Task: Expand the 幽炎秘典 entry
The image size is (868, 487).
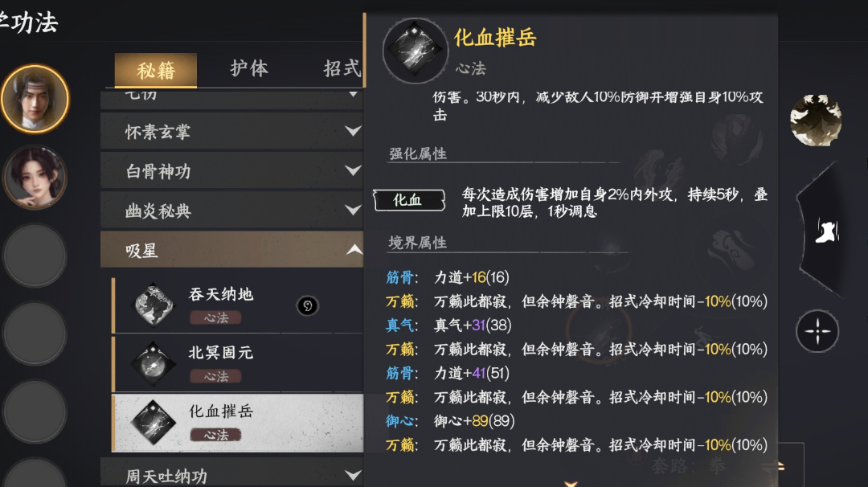Action: point(231,210)
